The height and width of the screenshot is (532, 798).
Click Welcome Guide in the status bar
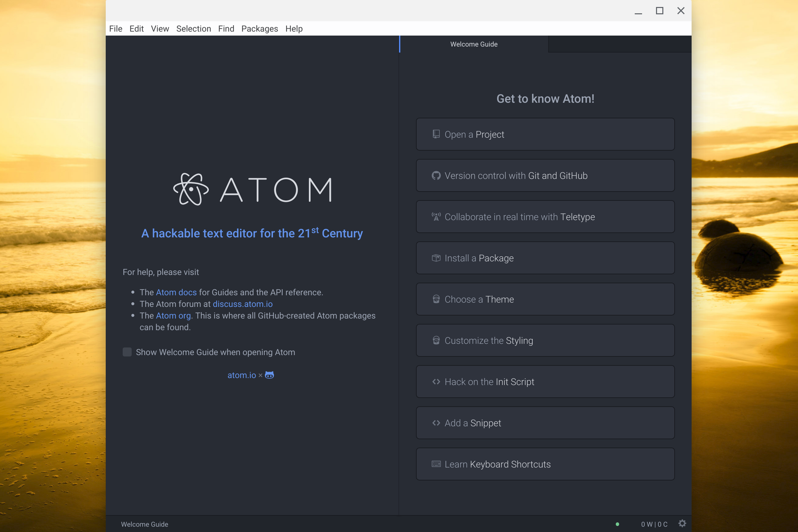click(x=145, y=524)
